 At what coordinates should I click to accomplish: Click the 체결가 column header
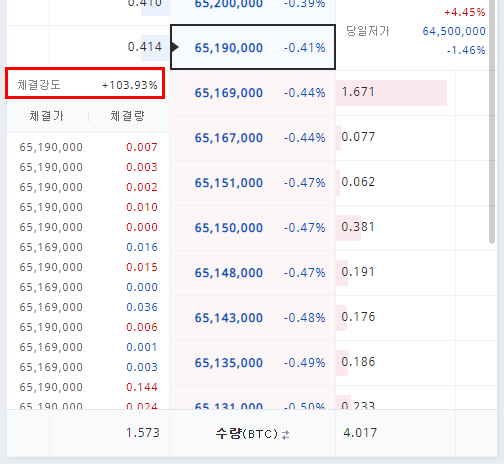(47, 116)
